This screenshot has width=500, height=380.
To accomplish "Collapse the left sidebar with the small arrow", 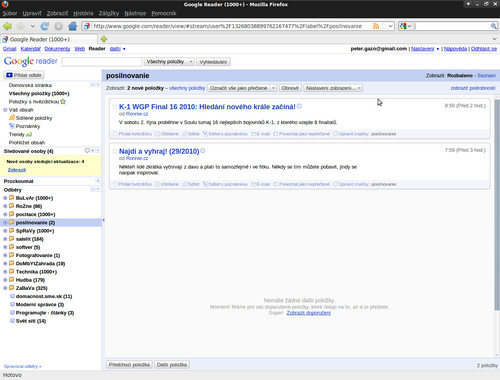I will pos(103,220).
